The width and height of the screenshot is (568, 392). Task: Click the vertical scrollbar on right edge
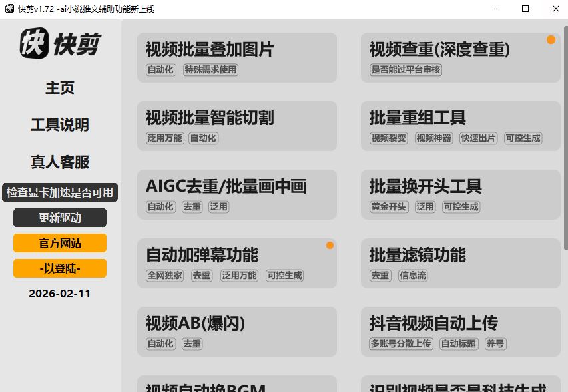(x=565, y=133)
